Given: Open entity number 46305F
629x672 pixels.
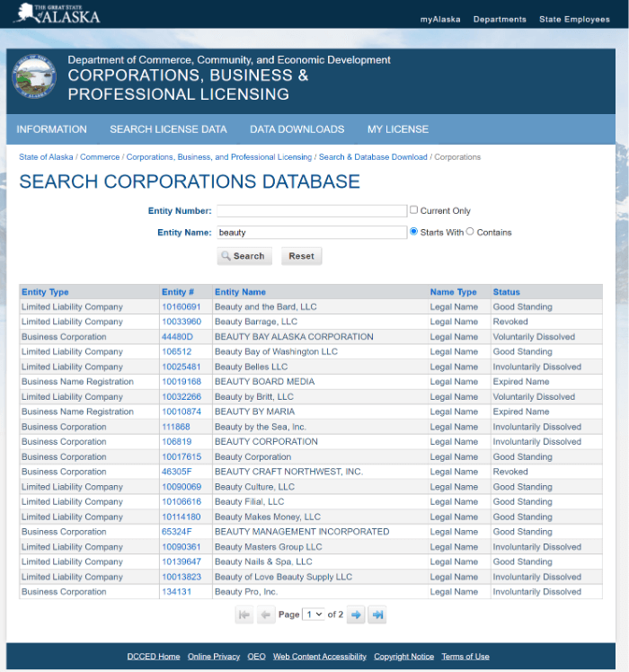Looking at the screenshot, I should 177,472.
